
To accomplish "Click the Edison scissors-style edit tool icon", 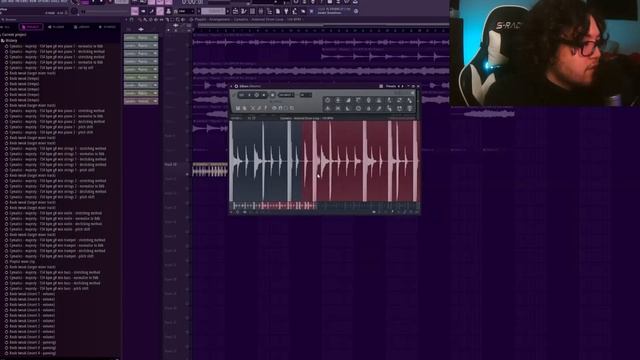I will [252, 108].
